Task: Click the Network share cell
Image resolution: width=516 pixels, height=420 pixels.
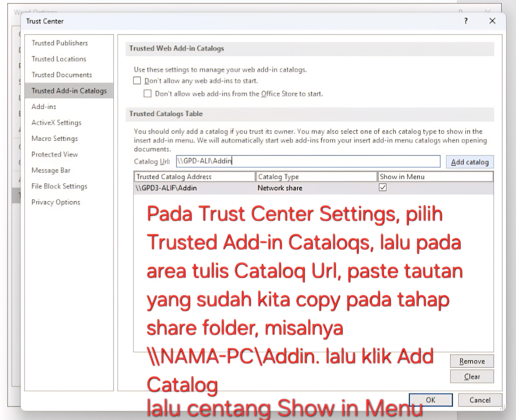Action: coord(280,188)
